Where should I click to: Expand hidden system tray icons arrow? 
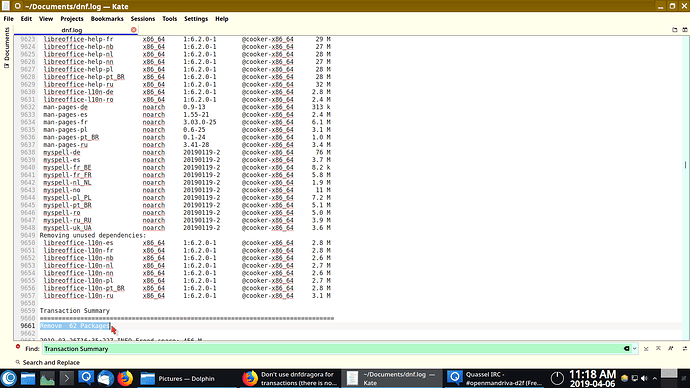(x=655, y=378)
